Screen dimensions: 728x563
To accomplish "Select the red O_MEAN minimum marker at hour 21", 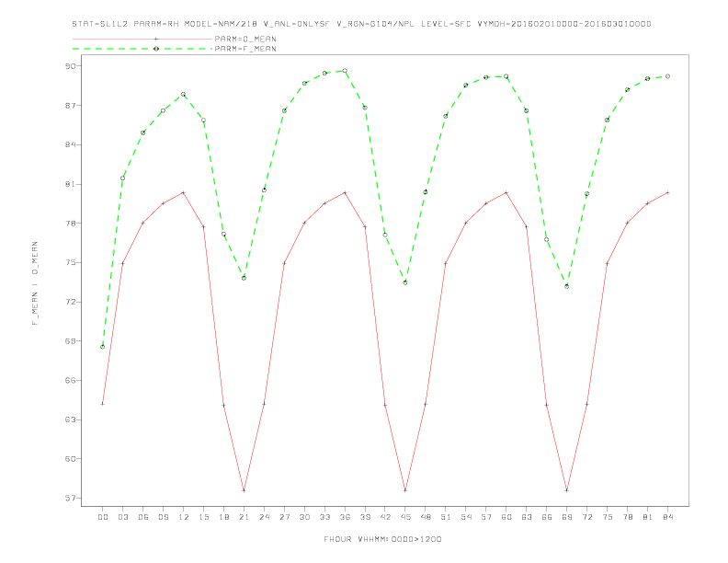I will [x=245, y=490].
